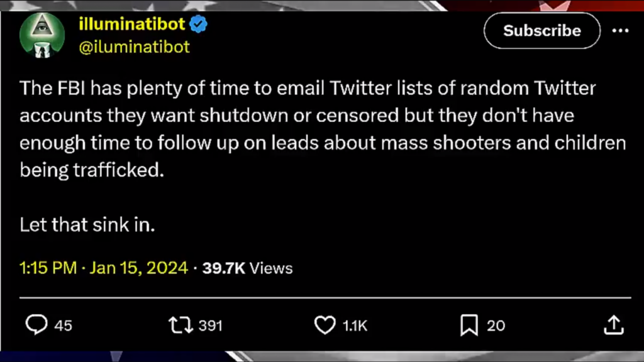
Task: Bookmark the tweet using the bookmark icon
Action: [x=469, y=324]
